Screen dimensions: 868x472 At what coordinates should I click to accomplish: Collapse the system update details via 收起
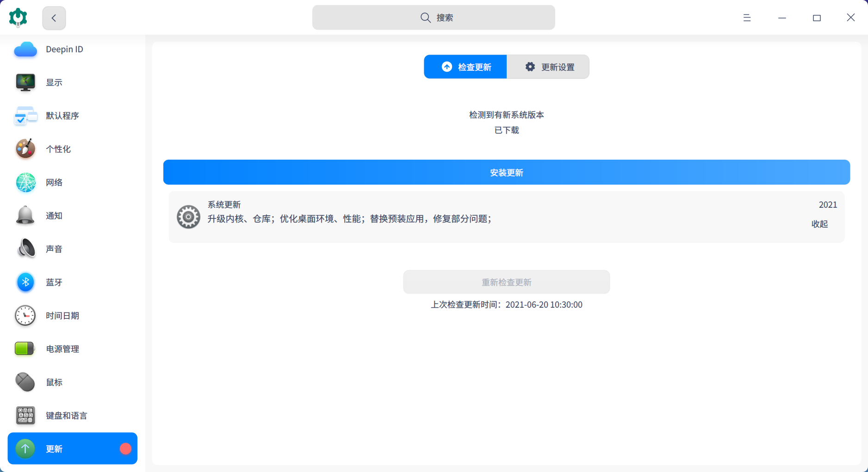click(819, 224)
